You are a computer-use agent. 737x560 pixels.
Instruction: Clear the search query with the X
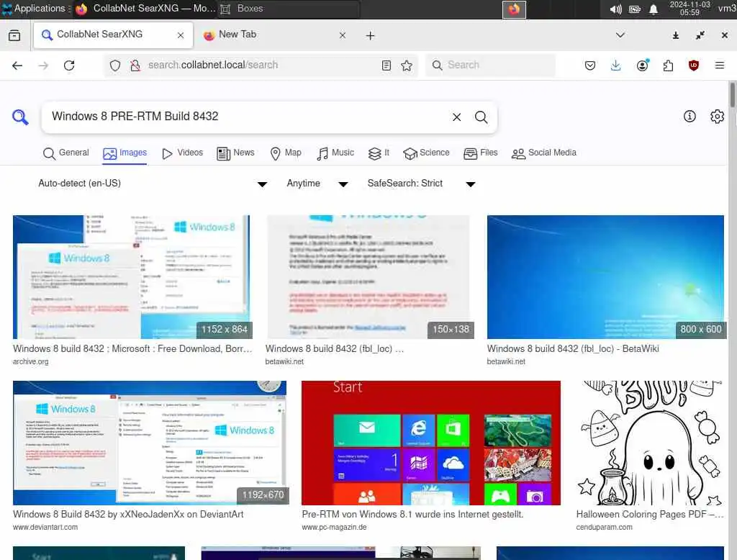point(456,117)
